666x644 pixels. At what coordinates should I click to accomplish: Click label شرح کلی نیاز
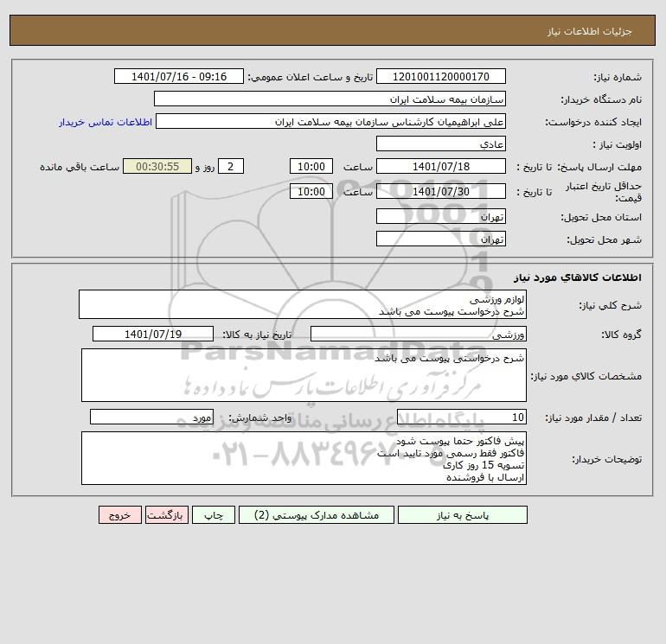(x=611, y=305)
